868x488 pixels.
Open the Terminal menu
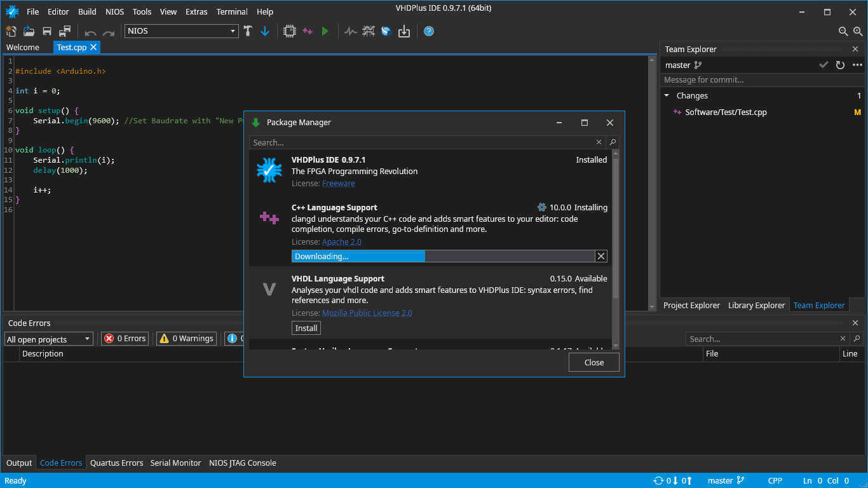coord(232,11)
